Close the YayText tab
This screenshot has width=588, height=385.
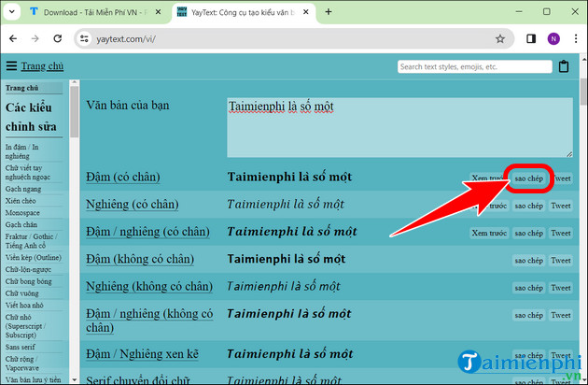coord(306,12)
